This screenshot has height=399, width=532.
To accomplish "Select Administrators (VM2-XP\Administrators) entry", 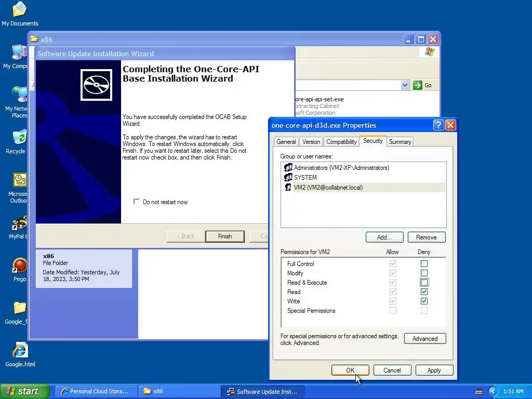I will (x=363, y=168).
